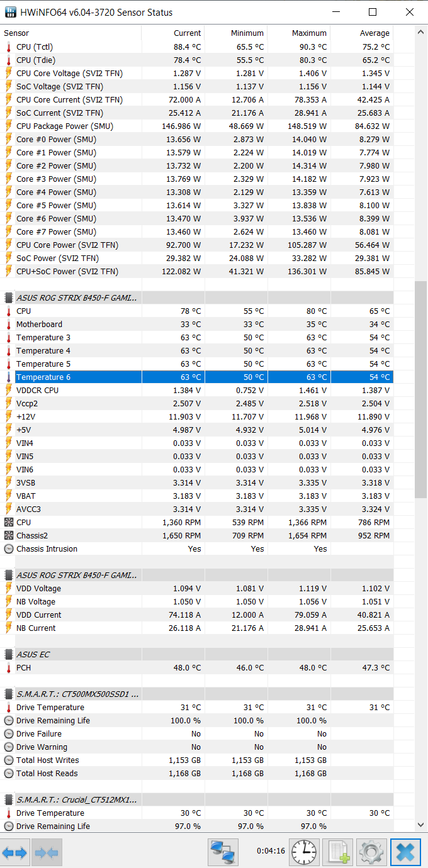428x868 pixels.
Task: Select the CPU Core Voltage (SVI2 TFN) row
Action: click(197, 73)
